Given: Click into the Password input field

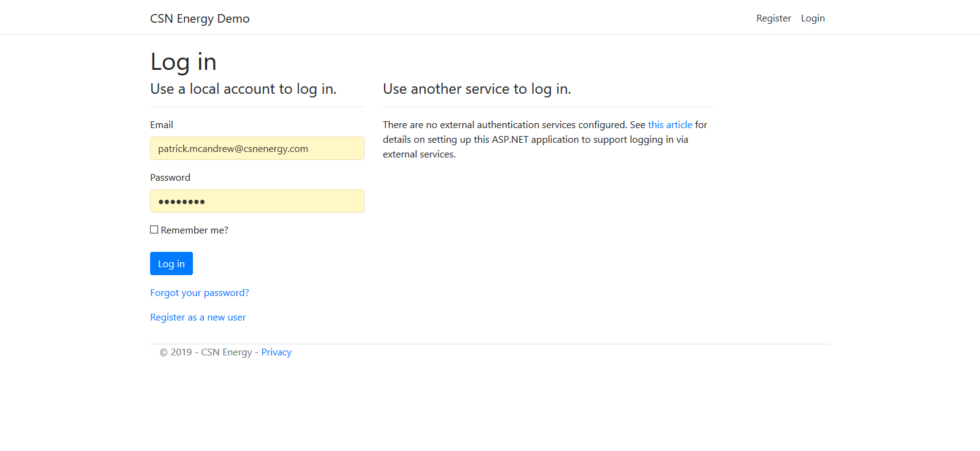Looking at the screenshot, I should click(x=257, y=201).
